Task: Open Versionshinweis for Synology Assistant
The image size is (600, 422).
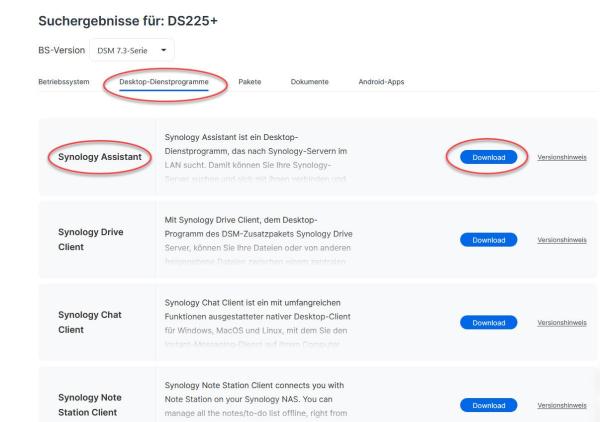Action: pos(562,157)
